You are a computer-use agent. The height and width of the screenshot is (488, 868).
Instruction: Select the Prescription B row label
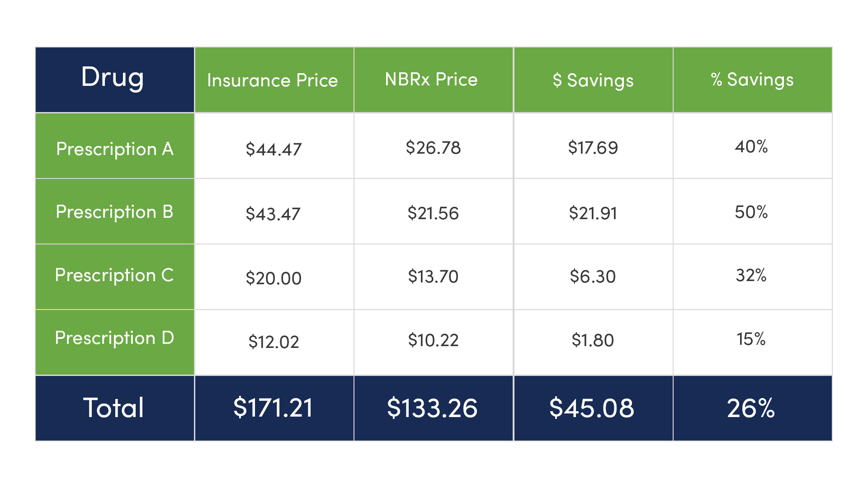[115, 211]
